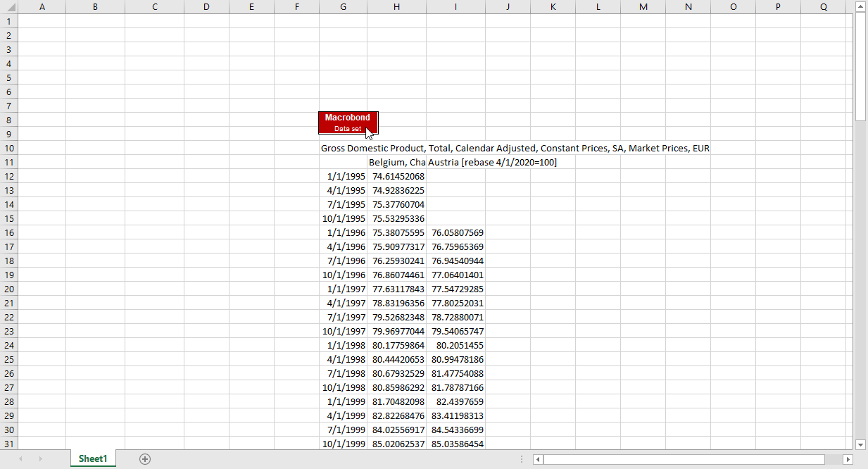Image resolution: width=868 pixels, height=469 pixels.
Task: Select the date cell 1/1/1996
Action: [x=343, y=232]
